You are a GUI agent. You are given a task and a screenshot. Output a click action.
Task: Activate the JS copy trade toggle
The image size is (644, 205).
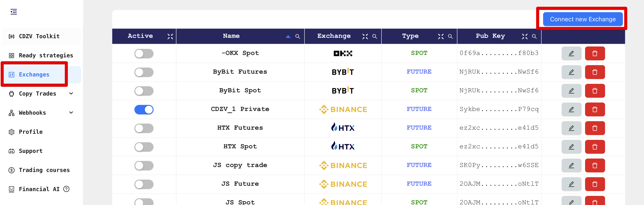(x=144, y=165)
